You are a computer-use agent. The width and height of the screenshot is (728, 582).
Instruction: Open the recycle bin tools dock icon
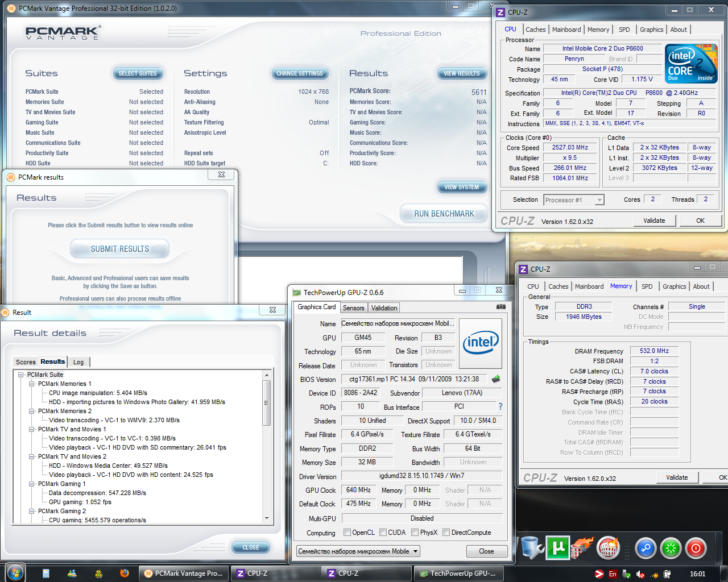tap(532, 548)
